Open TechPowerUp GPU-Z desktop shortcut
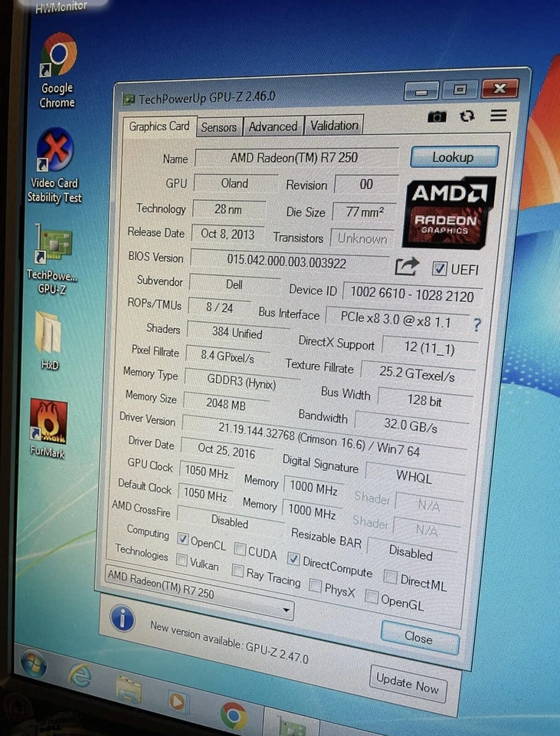This screenshot has height=736, width=560. (x=52, y=259)
